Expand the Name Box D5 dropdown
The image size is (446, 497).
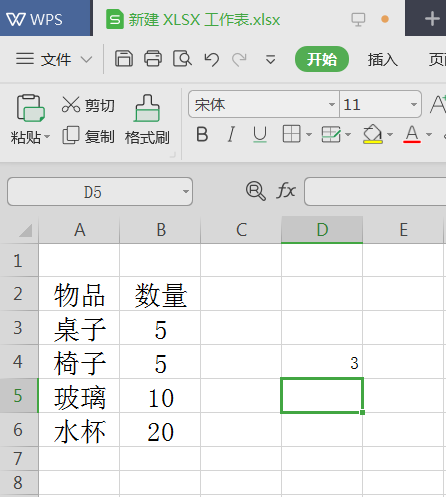186,191
